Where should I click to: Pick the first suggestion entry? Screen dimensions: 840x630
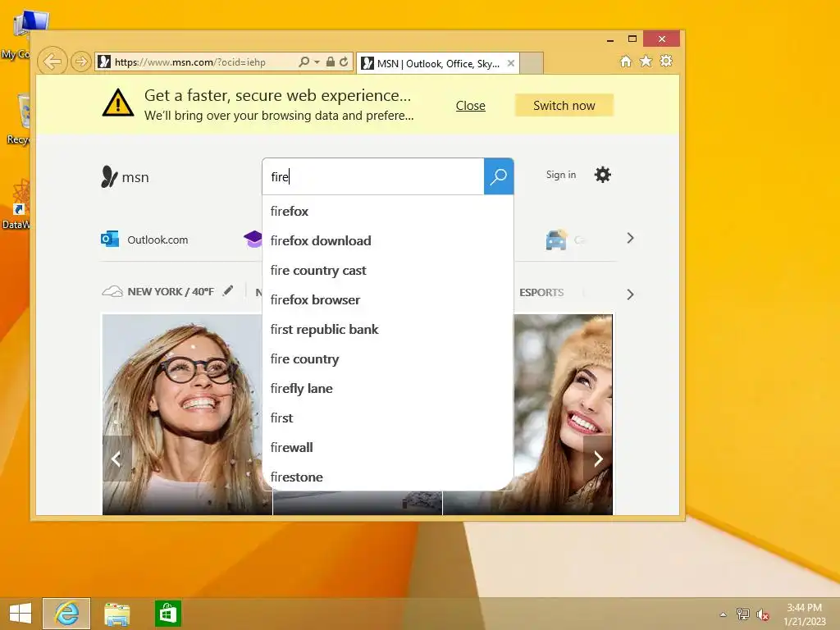387,418
